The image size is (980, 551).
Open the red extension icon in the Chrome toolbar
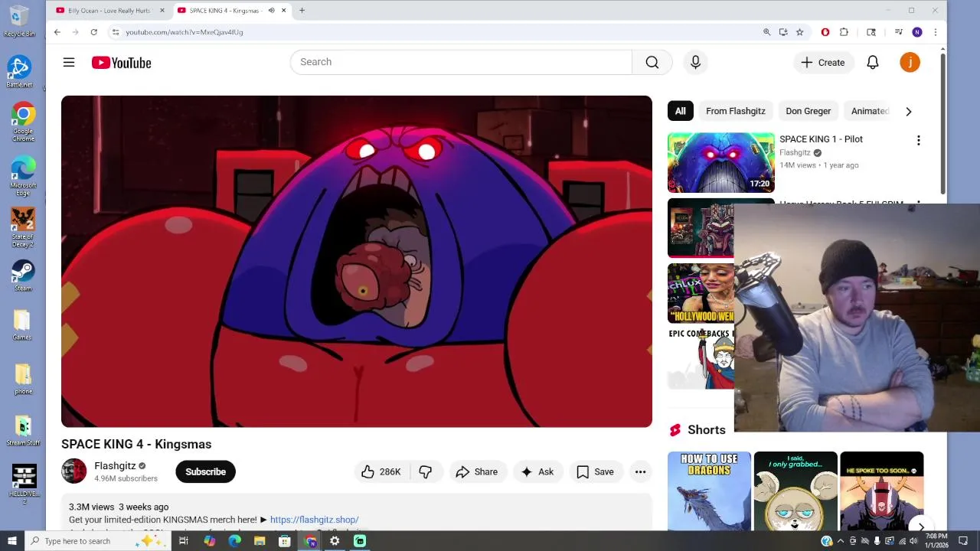pyautogui.click(x=825, y=32)
